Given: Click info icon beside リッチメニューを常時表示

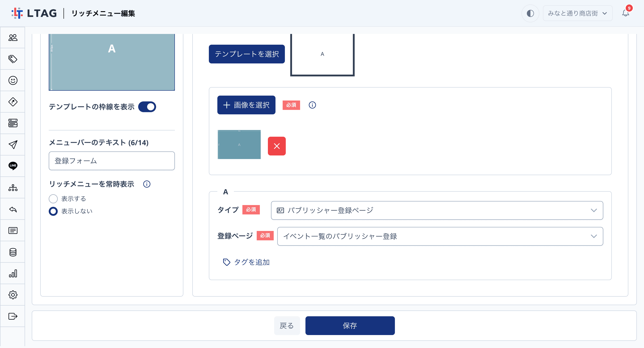Looking at the screenshot, I should pyautogui.click(x=147, y=184).
